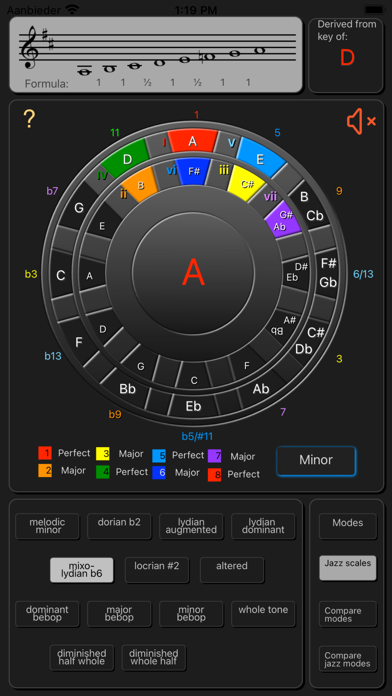Image resolution: width=392 pixels, height=696 pixels.
Task: Open Compare modes view
Action: pos(348,614)
